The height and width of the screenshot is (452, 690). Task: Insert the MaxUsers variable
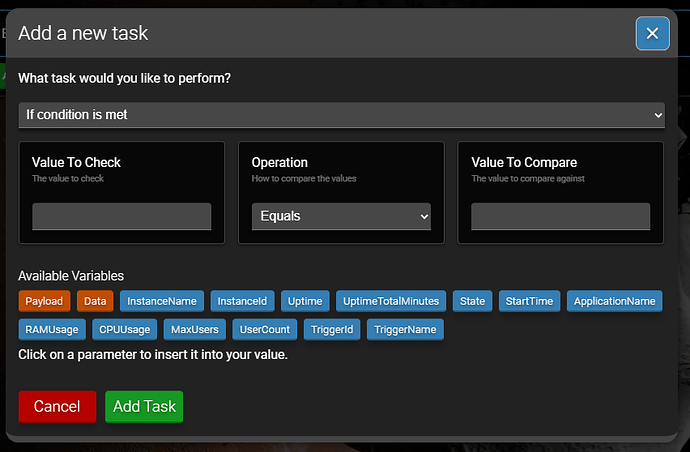click(x=195, y=329)
